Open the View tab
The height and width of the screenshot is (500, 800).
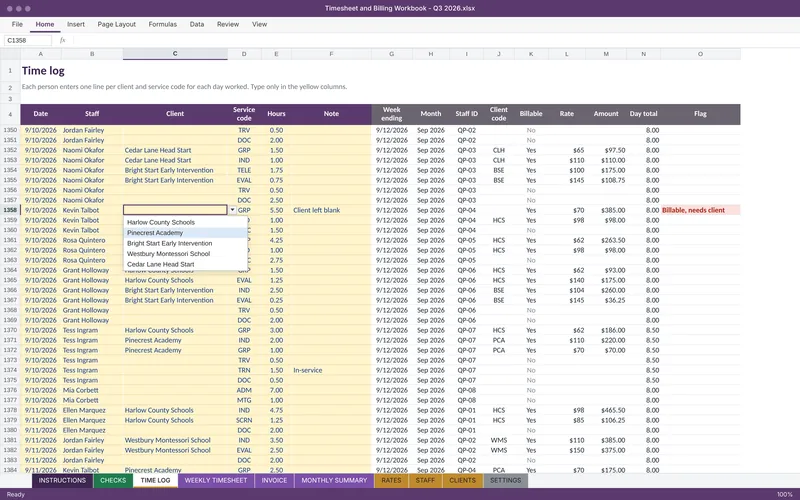coord(259,24)
